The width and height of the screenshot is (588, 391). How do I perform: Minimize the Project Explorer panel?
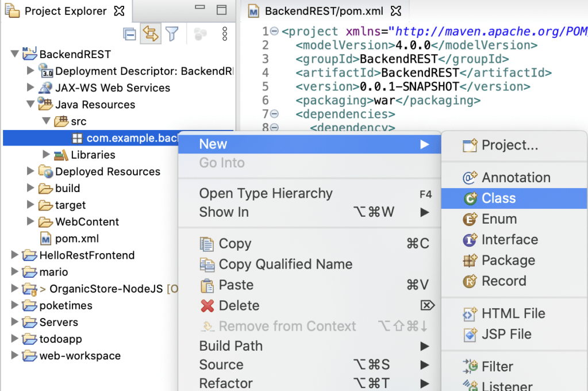tap(199, 10)
